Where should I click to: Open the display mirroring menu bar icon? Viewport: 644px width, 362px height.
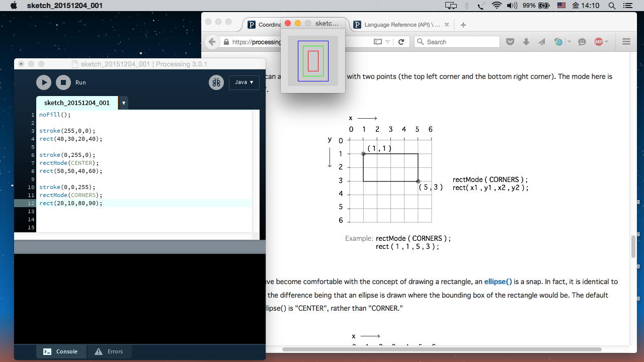pyautogui.click(x=451, y=6)
